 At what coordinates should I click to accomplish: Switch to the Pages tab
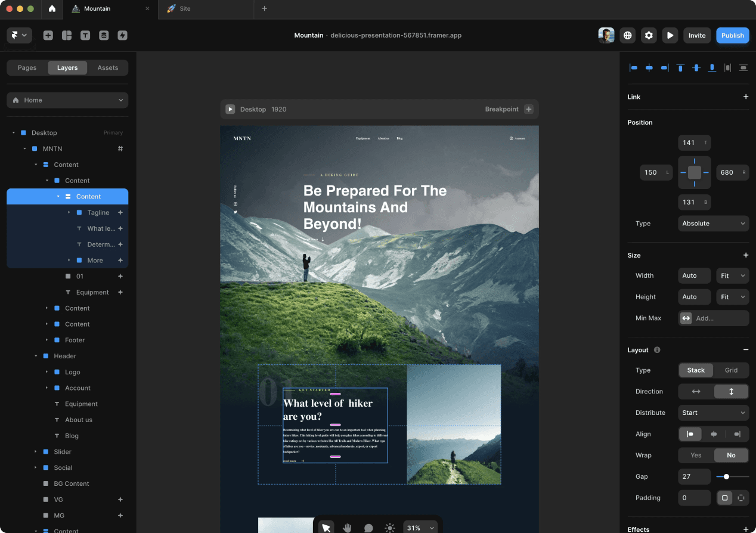click(27, 68)
